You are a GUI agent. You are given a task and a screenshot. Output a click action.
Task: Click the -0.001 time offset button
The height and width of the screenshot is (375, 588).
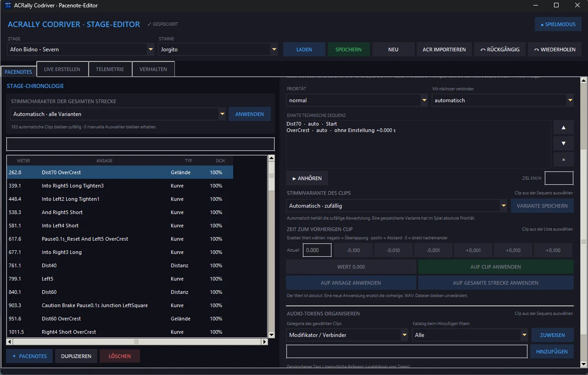[x=433, y=250]
